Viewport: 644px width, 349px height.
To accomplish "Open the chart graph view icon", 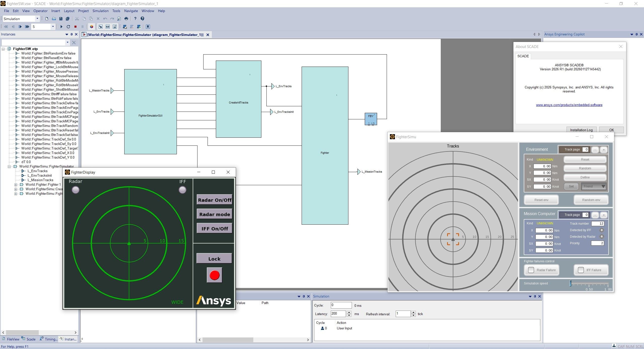I will point(115,27).
